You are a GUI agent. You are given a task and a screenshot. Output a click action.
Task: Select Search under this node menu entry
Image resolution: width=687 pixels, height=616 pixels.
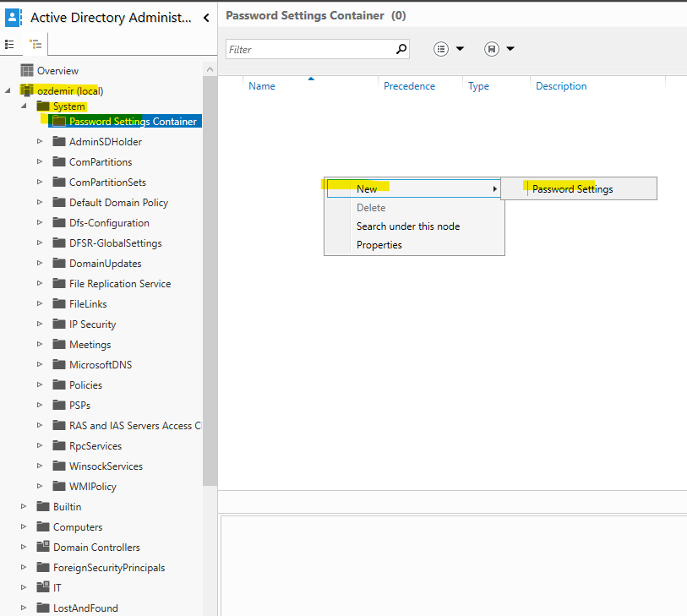(x=408, y=226)
